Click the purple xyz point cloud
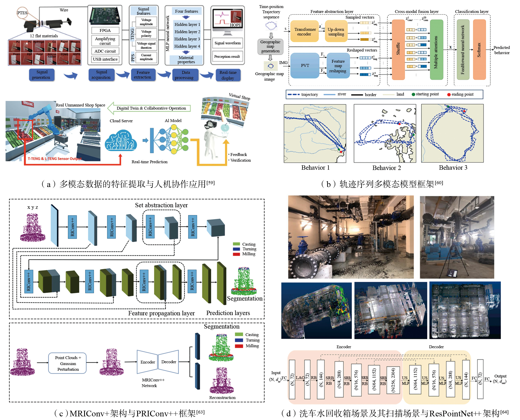Viewport: 520px width, 420px height. (x=33, y=227)
